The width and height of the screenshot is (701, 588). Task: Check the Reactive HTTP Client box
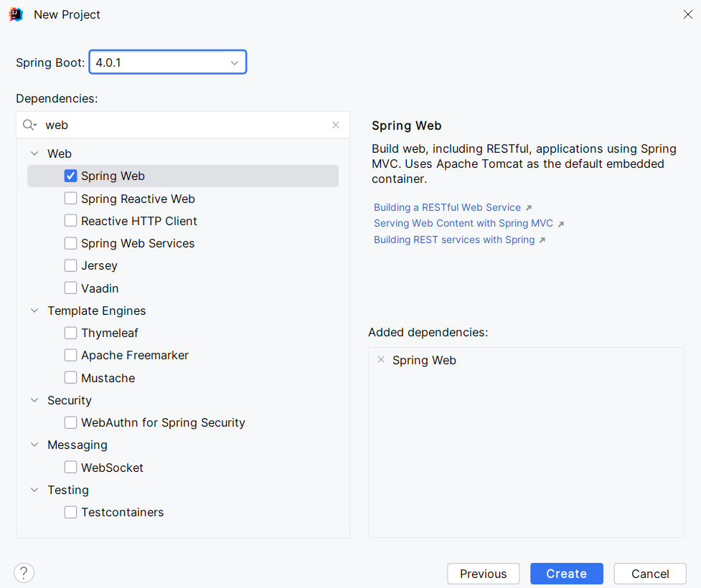pos(70,220)
